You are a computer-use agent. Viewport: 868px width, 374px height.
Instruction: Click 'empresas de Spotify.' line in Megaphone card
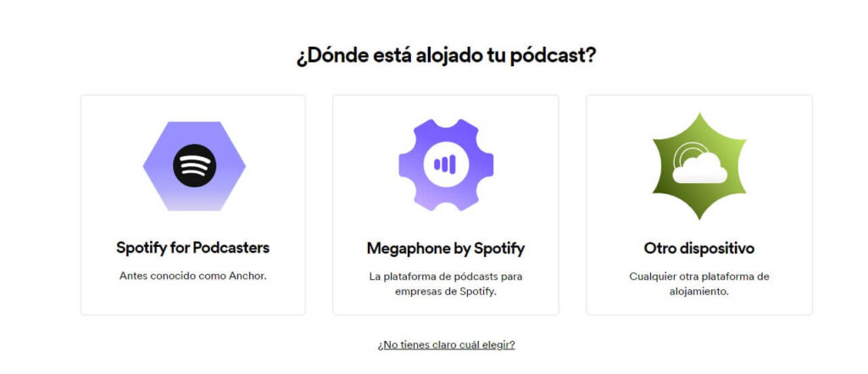coord(446,291)
